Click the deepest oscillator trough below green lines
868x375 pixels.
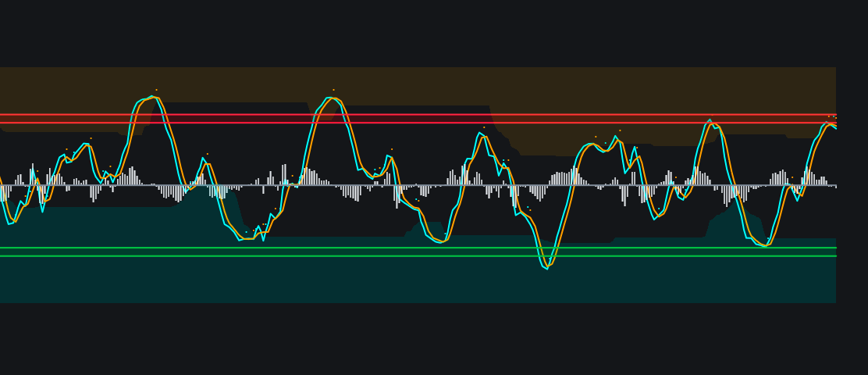[546, 267]
